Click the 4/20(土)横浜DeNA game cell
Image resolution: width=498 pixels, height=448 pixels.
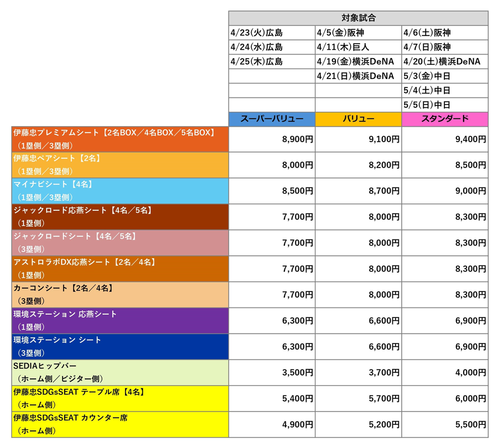click(x=445, y=61)
